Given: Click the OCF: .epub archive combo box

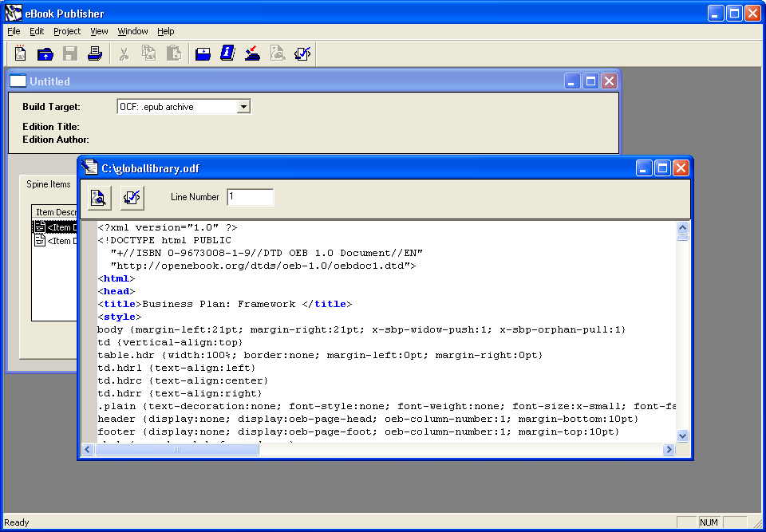Looking at the screenshot, I should [x=184, y=107].
